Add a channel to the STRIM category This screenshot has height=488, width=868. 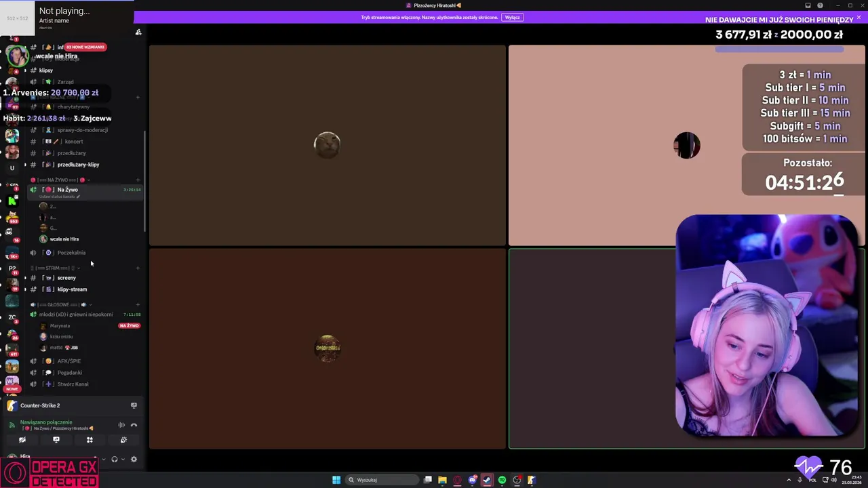(138, 268)
